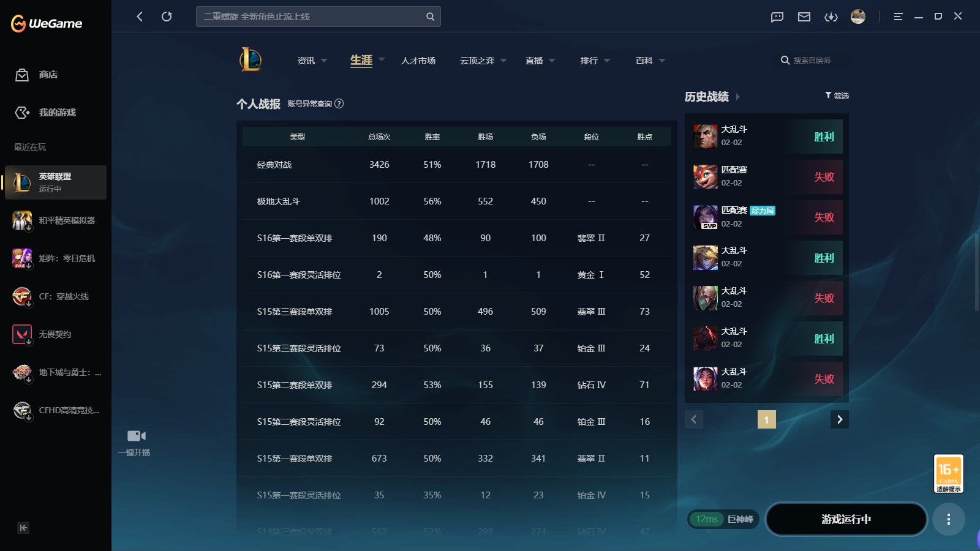Open the download manager icon
Screen dimensions: 980x551
click(831, 17)
